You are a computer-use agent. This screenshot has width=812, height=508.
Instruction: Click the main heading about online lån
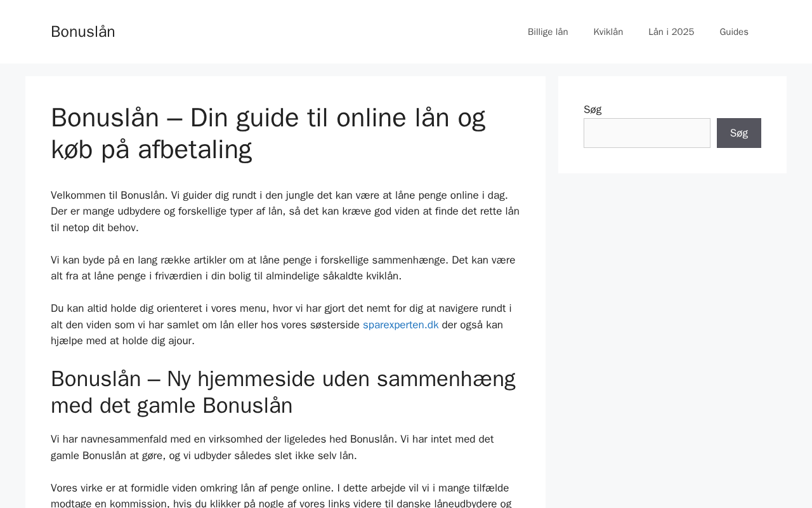[x=285, y=133]
